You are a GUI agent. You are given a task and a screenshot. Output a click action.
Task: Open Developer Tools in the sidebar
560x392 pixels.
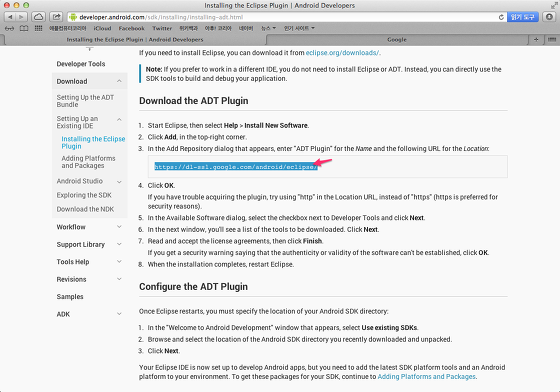click(x=81, y=64)
